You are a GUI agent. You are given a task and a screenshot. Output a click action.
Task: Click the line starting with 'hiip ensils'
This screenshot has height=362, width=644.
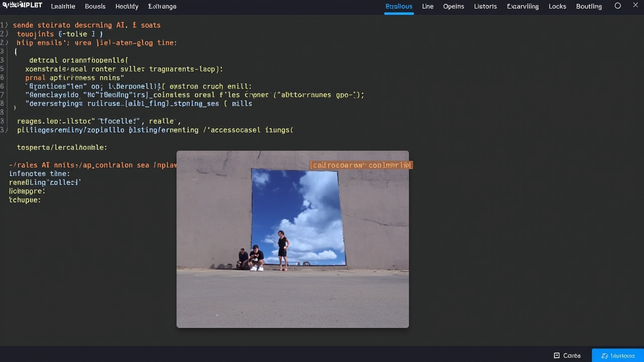coord(97,43)
